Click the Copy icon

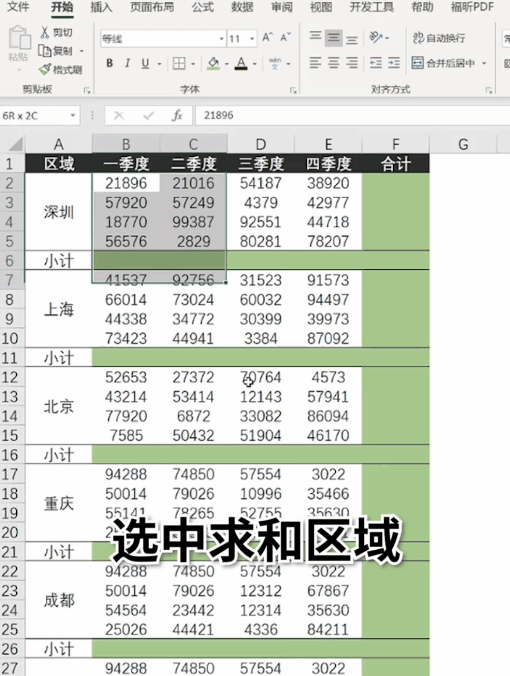click(45, 51)
